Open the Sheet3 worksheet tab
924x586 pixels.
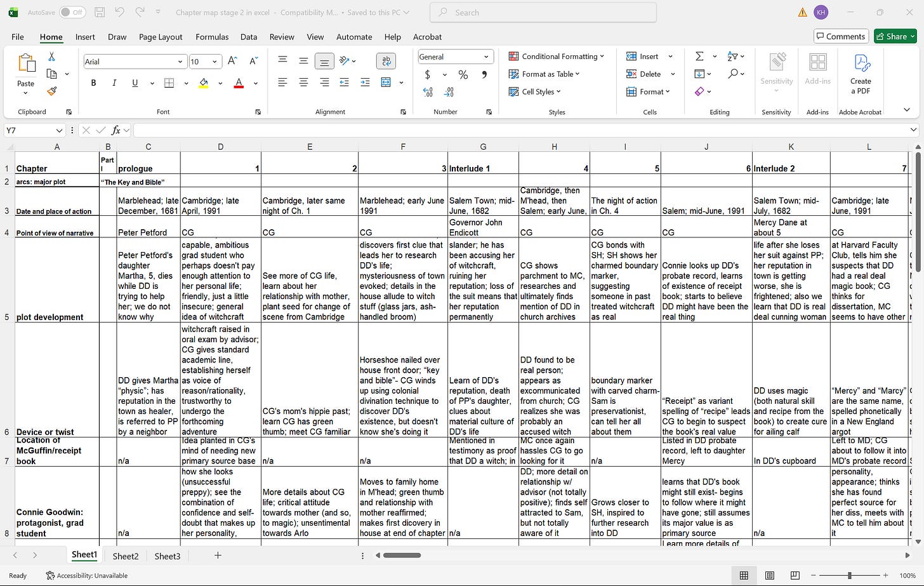(168, 556)
